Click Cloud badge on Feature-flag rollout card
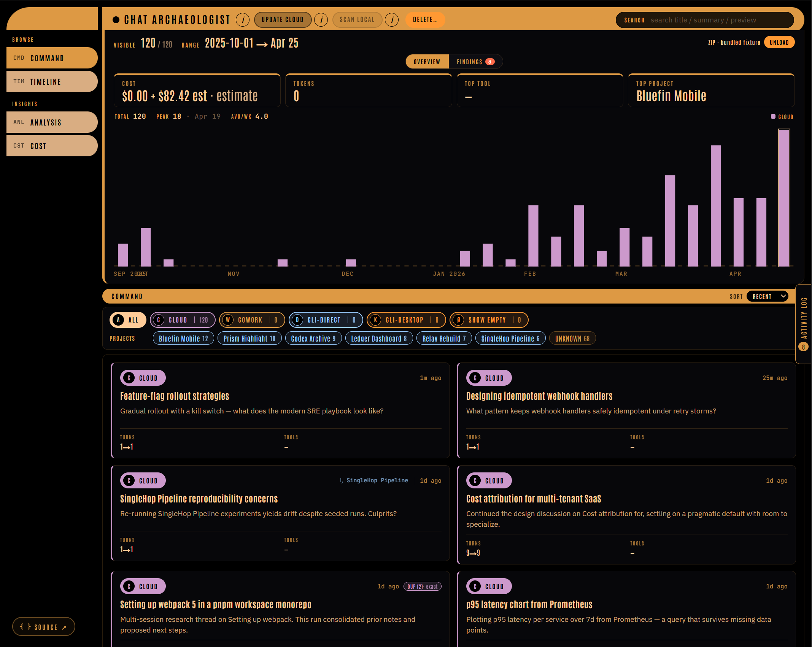 point(143,378)
